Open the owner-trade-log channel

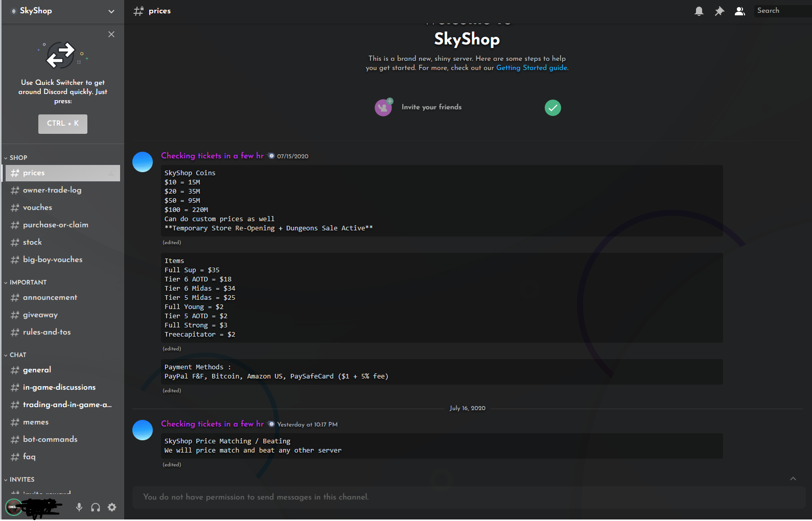click(x=63, y=191)
